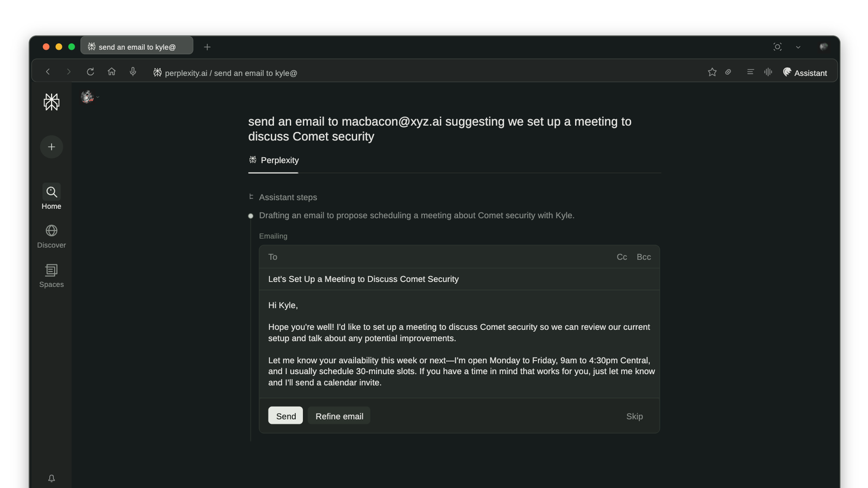Go to the browser home page
Screen dimensions: 868x488
[x=112, y=72]
